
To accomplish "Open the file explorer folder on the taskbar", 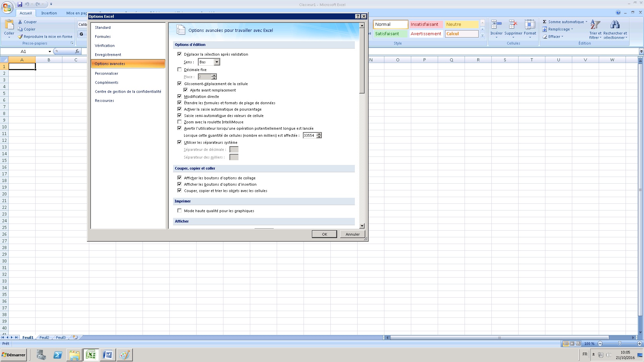I will [x=74, y=355].
